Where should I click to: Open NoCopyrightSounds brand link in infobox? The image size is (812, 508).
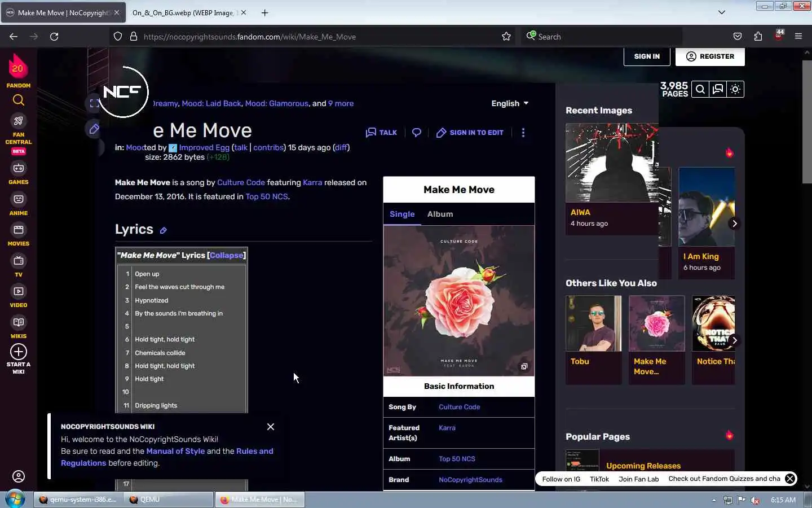pyautogui.click(x=470, y=480)
